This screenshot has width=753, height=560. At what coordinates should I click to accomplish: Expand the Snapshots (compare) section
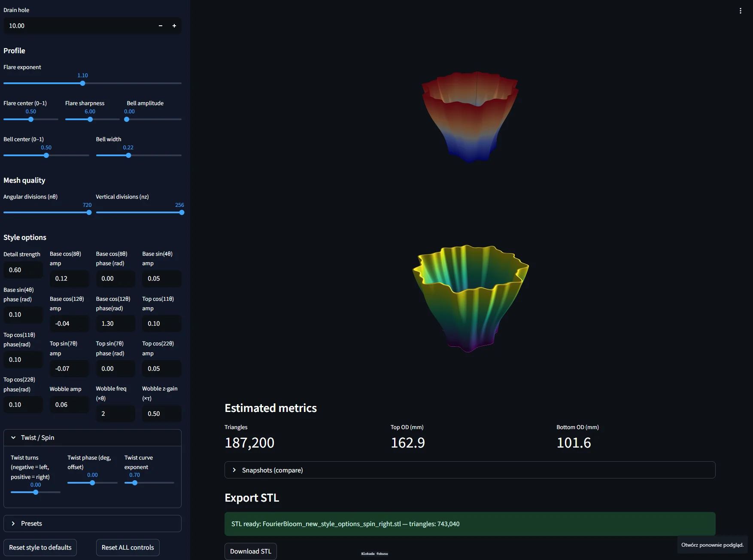[x=470, y=470]
